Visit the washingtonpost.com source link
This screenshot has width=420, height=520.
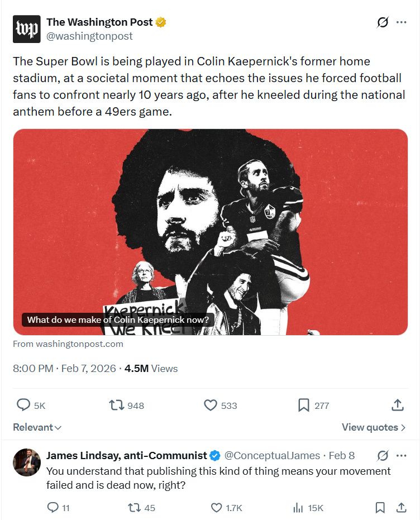click(68, 344)
